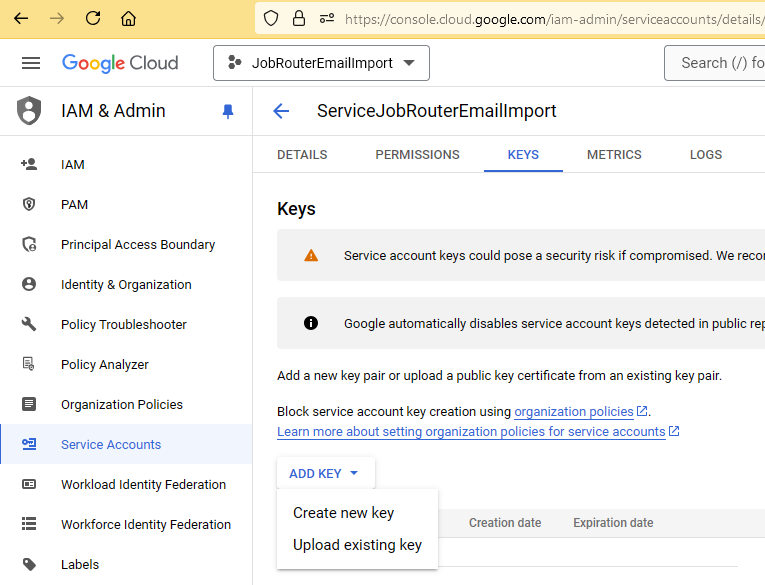Image resolution: width=765 pixels, height=585 pixels.
Task: Click the project picker dots icon
Action: [x=235, y=62]
